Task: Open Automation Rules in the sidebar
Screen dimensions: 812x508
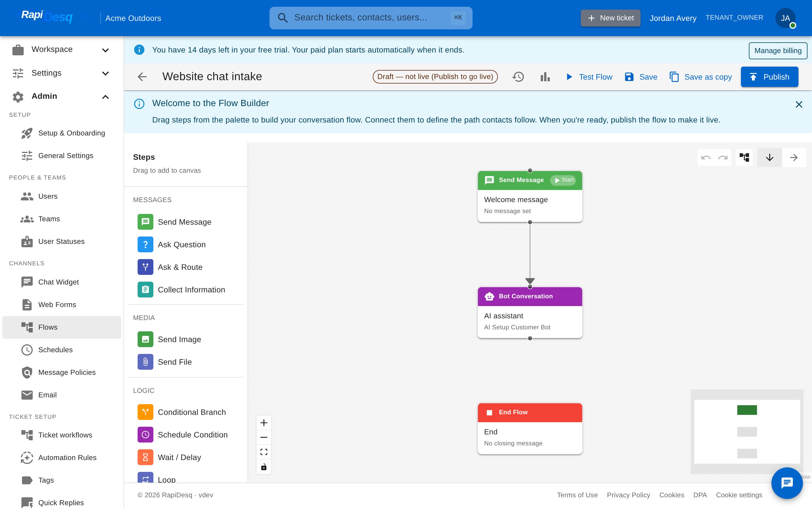Action: pos(62,457)
